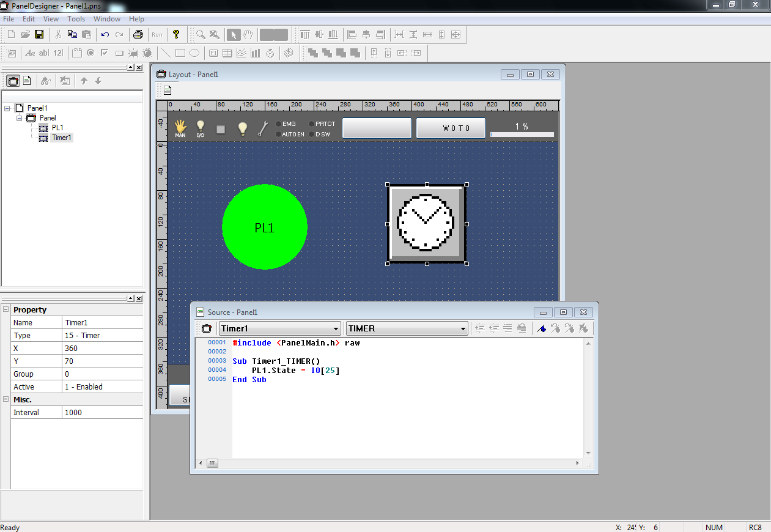Click the Help question mark icon

(176, 34)
